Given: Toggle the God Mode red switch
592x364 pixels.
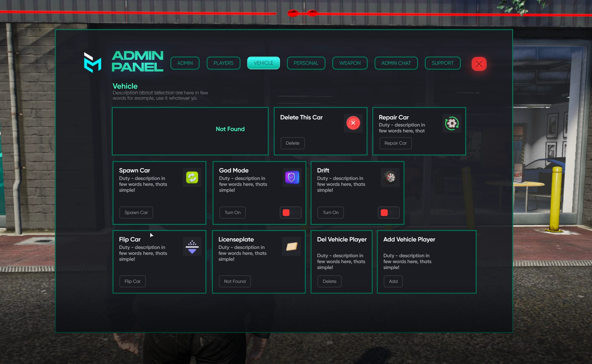Looking at the screenshot, I should (x=290, y=213).
